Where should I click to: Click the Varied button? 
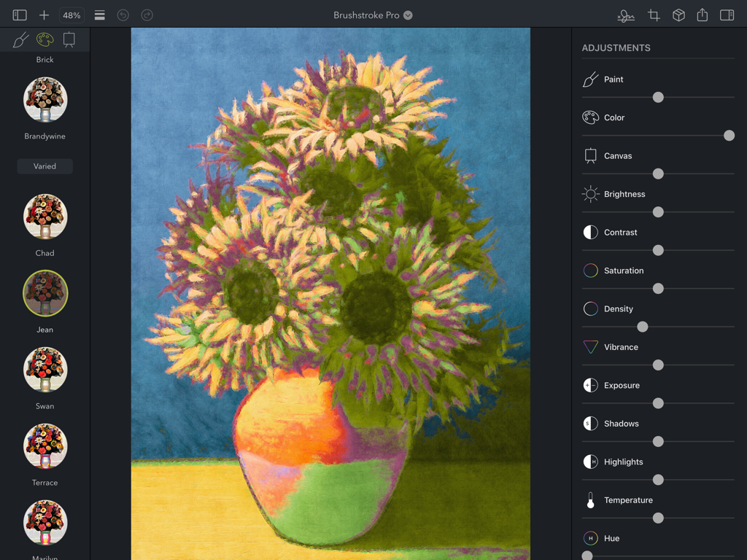(x=44, y=166)
